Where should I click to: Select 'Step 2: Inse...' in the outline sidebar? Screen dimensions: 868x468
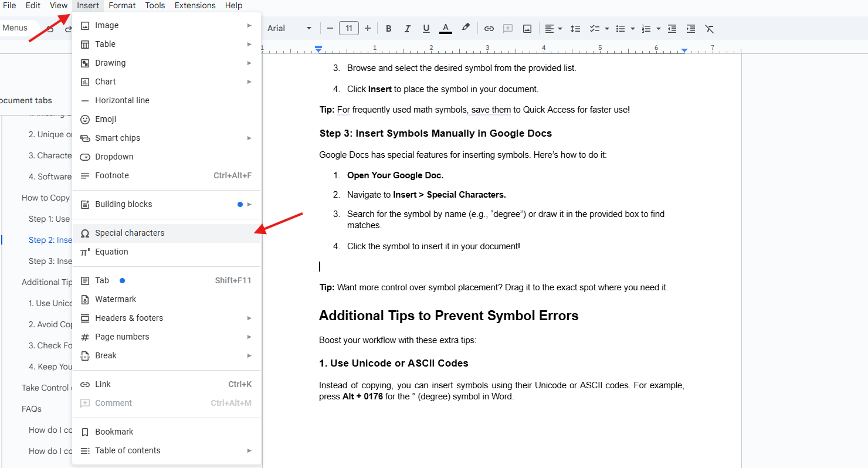tap(50, 240)
